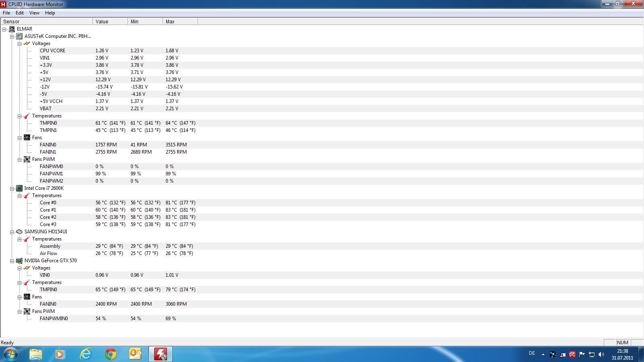The image size is (644, 362).
Task: Click the GeForce Fans PWM icon
Action: [x=27, y=311]
